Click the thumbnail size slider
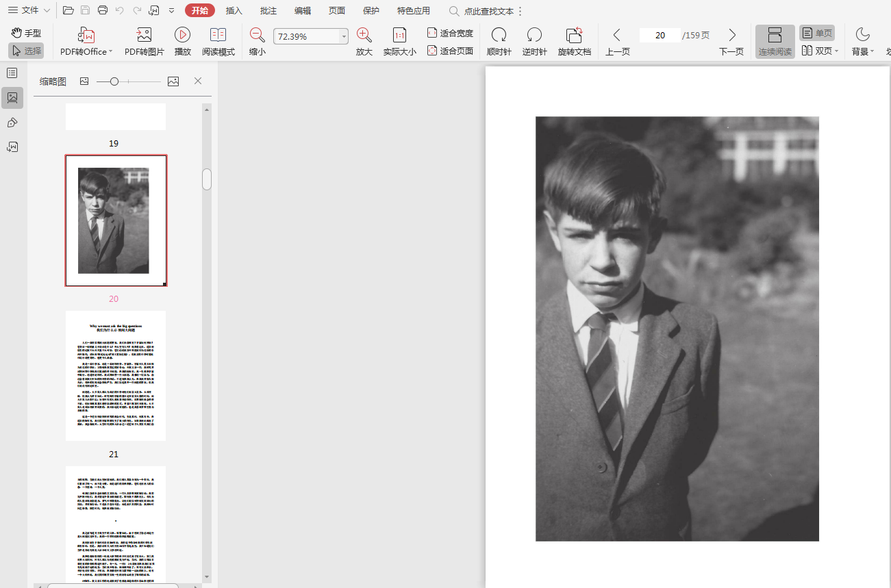The image size is (891, 588). pos(114,81)
